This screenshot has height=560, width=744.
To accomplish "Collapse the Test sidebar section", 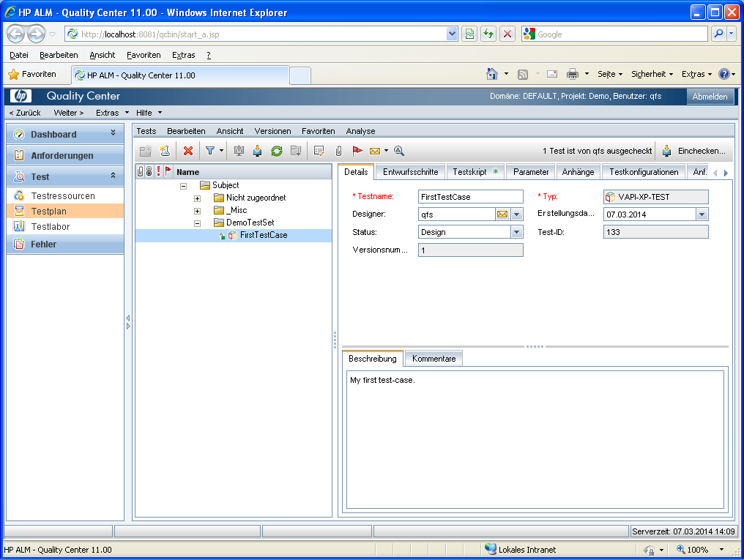I will pyautogui.click(x=113, y=176).
